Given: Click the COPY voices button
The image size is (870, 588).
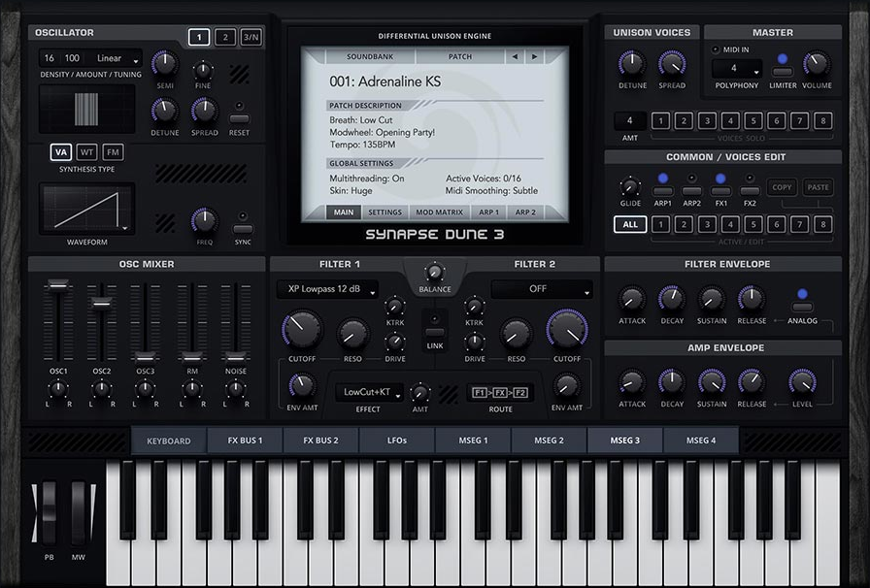Looking at the screenshot, I should pyautogui.click(x=782, y=187).
